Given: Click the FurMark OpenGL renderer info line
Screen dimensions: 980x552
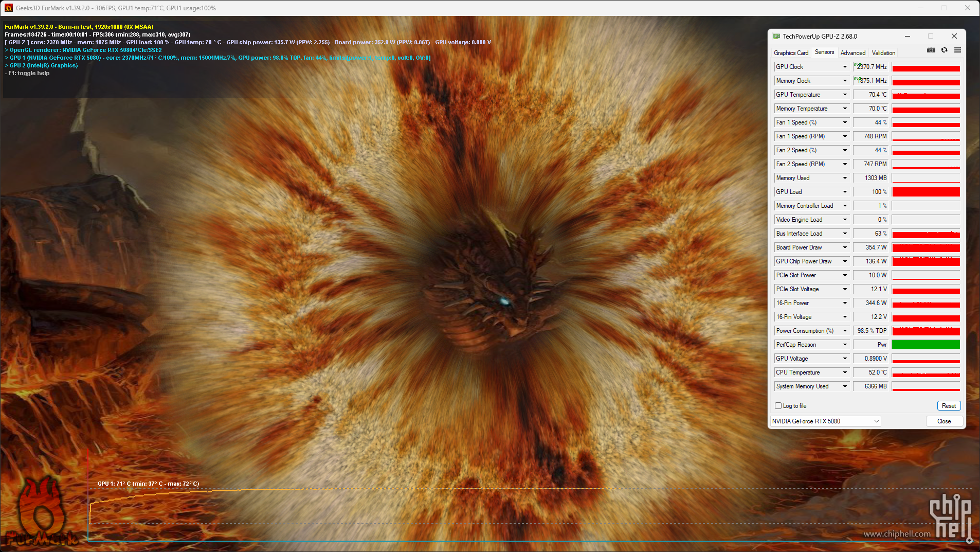Looking at the screenshot, I should point(83,50).
